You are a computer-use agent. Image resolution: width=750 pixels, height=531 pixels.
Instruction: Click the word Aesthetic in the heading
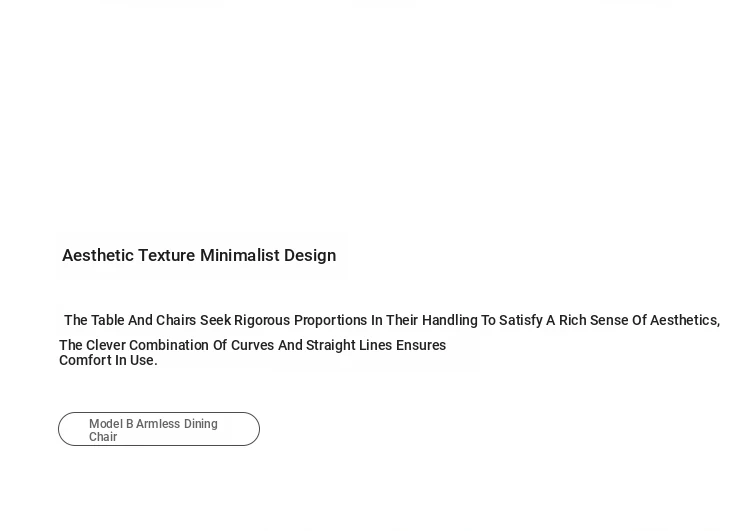coord(98,256)
